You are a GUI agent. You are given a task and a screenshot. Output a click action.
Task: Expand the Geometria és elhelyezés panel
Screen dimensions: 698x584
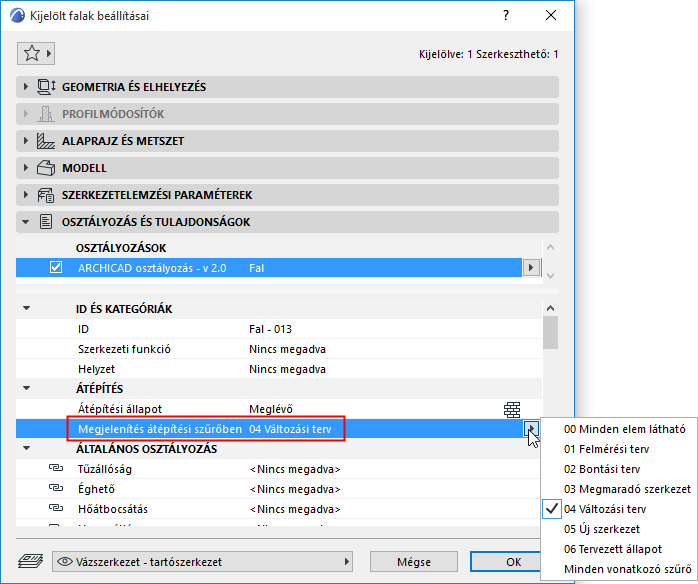point(25,87)
